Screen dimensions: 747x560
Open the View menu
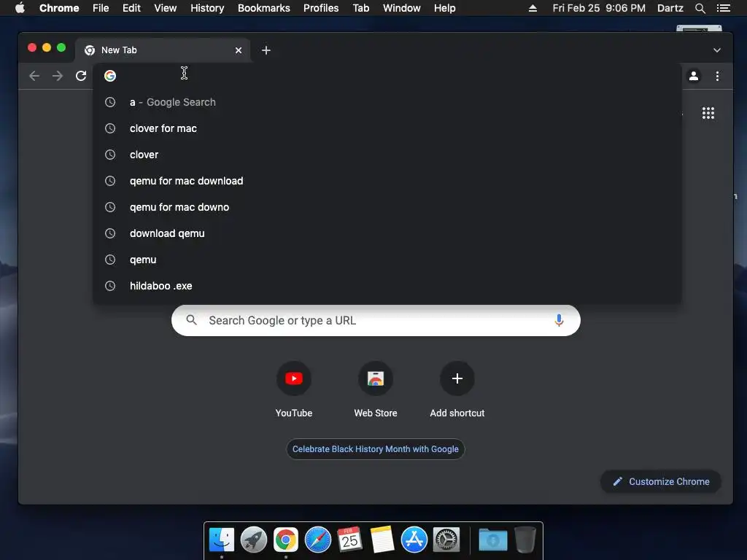tap(166, 8)
